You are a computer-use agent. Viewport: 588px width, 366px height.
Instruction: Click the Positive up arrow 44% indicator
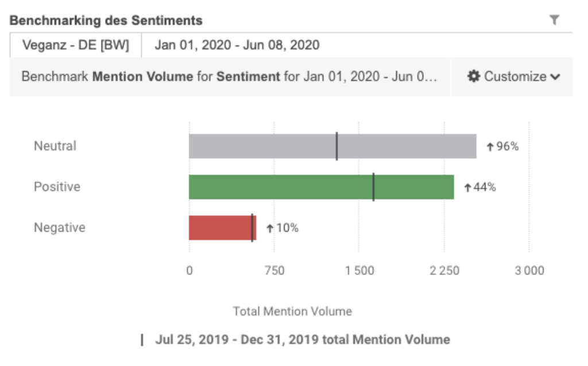pos(480,187)
